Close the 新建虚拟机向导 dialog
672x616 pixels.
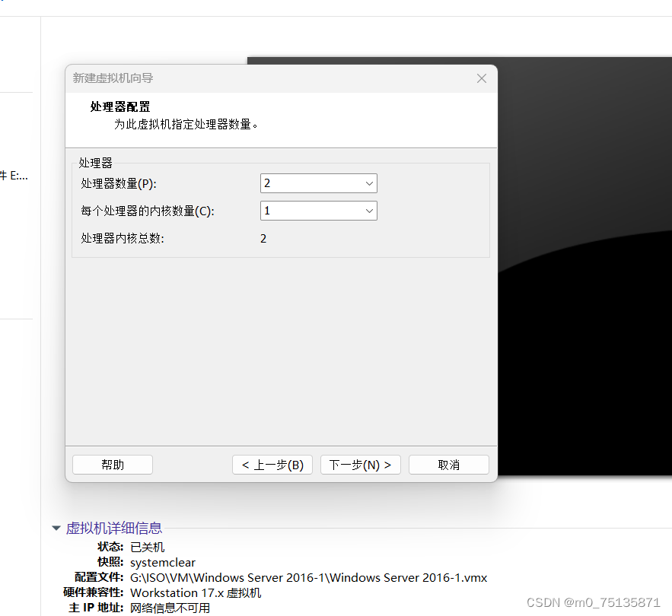481,78
